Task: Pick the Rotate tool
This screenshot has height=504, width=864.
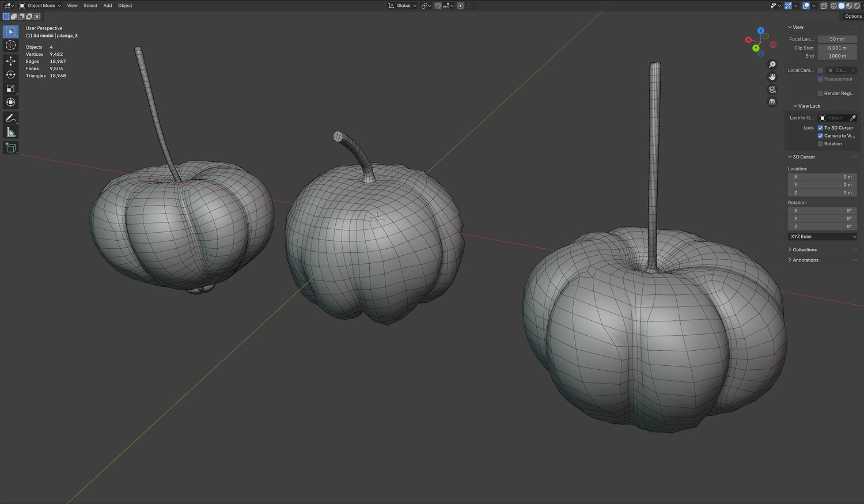Action: coord(11,74)
